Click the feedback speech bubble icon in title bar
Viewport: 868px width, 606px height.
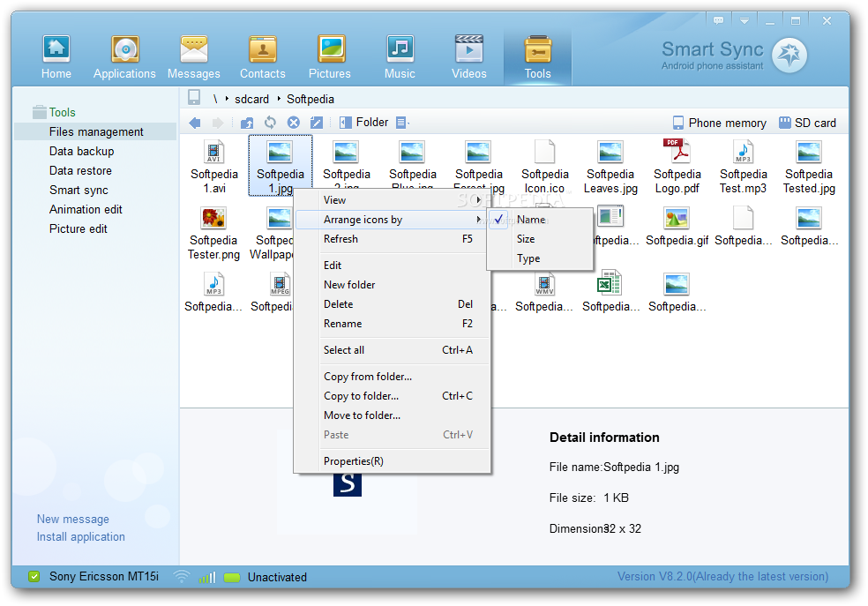coord(719,20)
